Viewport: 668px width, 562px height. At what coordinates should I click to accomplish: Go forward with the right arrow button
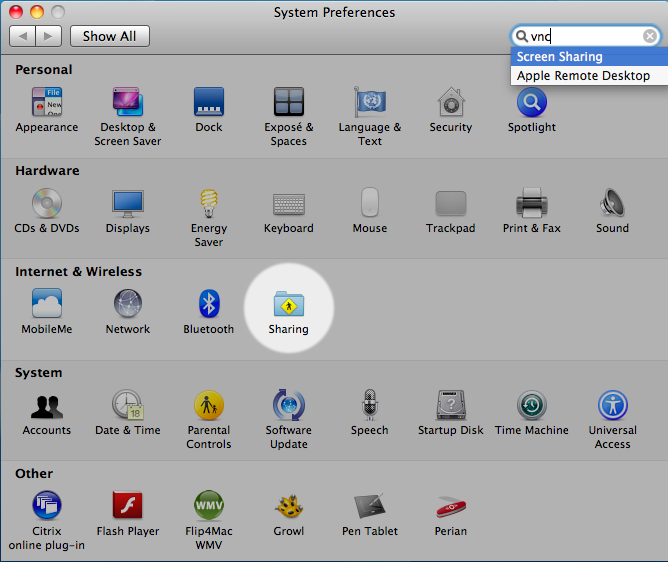[x=49, y=36]
